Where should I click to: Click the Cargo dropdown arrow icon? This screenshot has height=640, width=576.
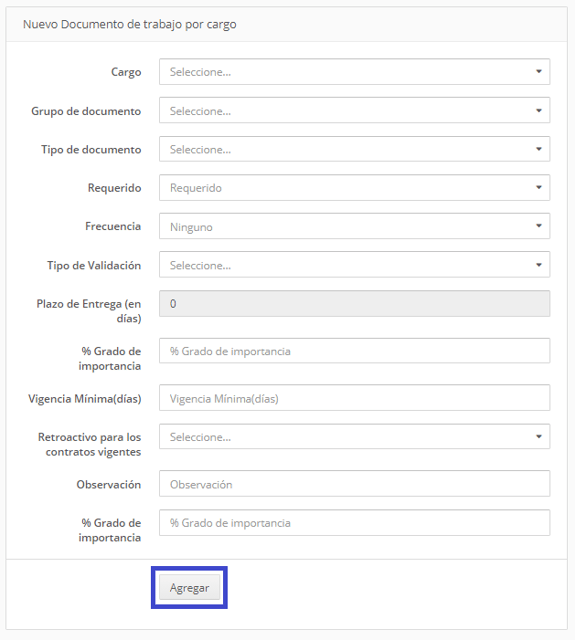coord(539,71)
